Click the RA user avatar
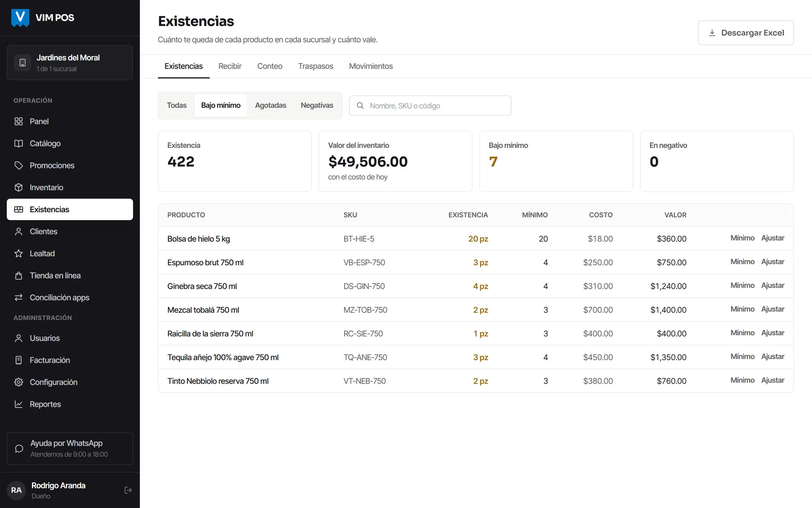The width and height of the screenshot is (812, 508). point(16,490)
